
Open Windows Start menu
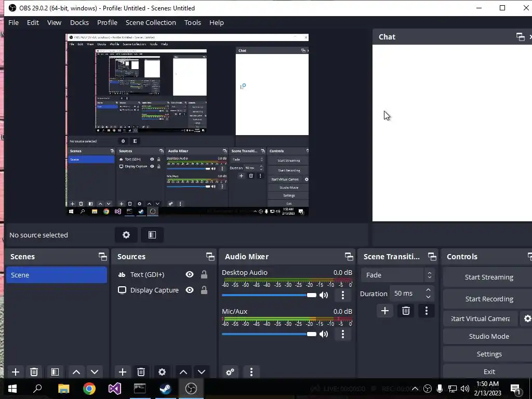[x=12, y=389]
